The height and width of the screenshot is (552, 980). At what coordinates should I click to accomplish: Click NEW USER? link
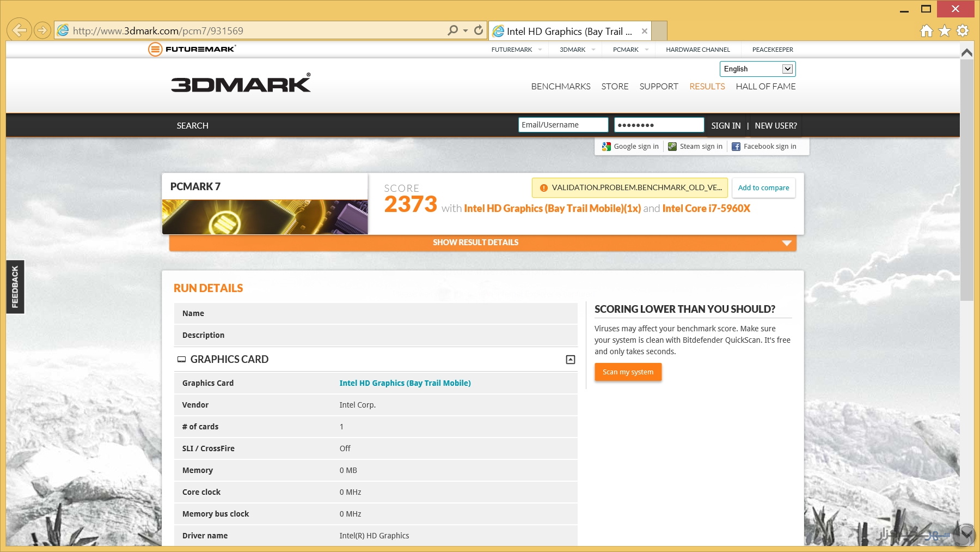[x=775, y=125]
